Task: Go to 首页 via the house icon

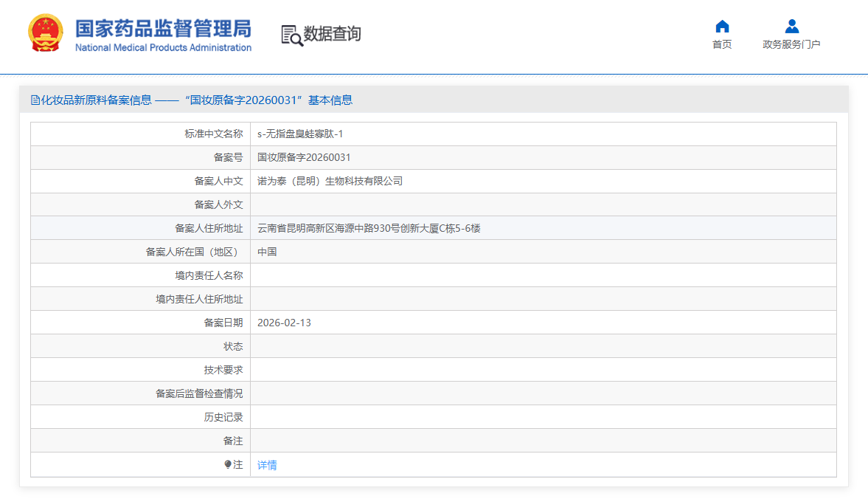Action: (722, 27)
